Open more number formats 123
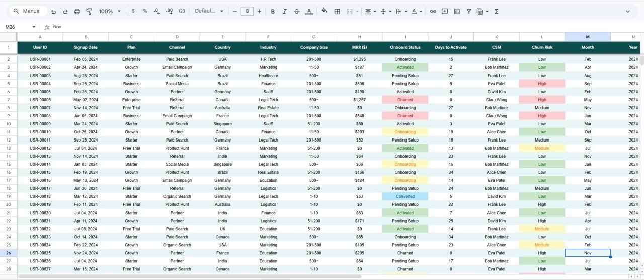The image size is (644, 280). tap(182, 11)
